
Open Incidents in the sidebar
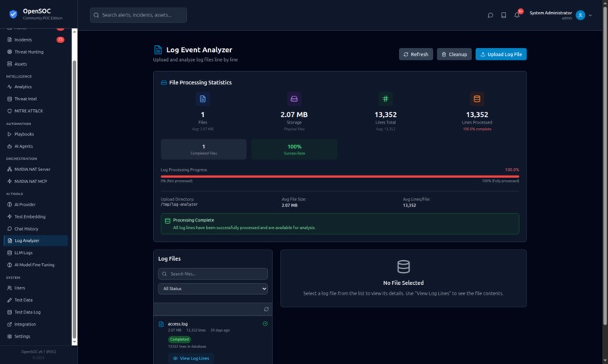(35, 39)
